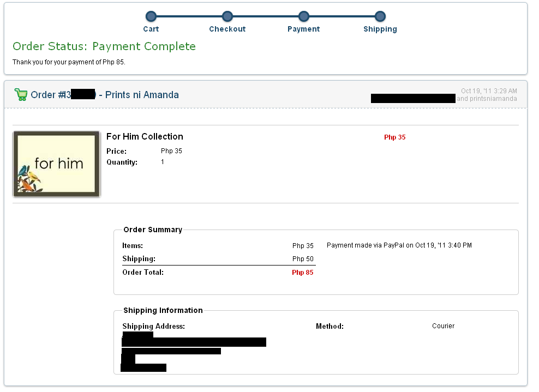Click the Order Total Php 85 value
The width and height of the screenshot is (539, 392).
tap(303, 272)
